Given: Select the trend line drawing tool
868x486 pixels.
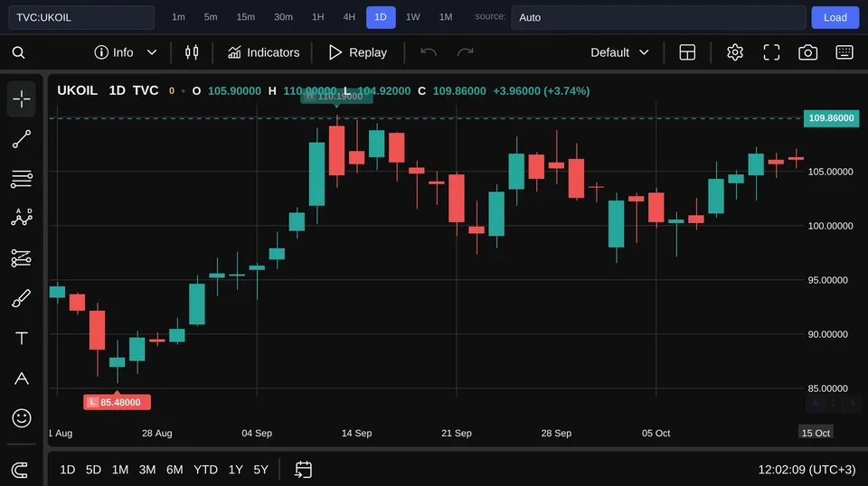Looking at the screenshot, I should pos(21,139).
